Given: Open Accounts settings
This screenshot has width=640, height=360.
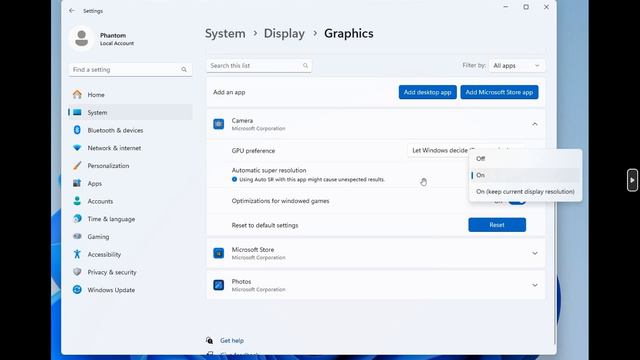Looking at the screenshot, I should pos(130,201).
